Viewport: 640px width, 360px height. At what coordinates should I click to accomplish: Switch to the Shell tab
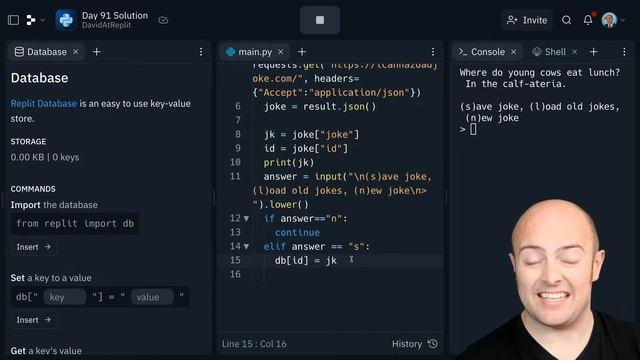[x=555, y=52]
